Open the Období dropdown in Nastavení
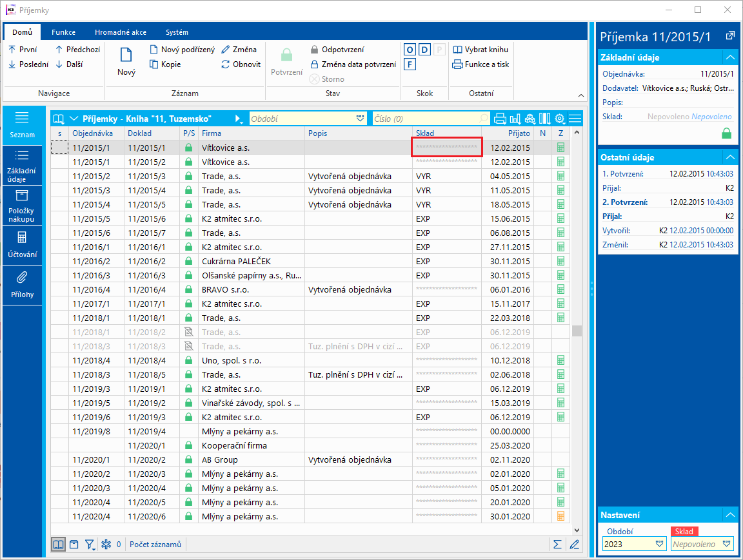 (x=659, y=544)
